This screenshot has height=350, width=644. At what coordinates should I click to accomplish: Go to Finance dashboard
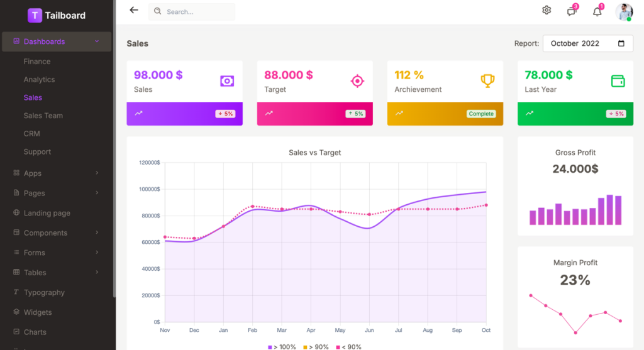(37, 62)
